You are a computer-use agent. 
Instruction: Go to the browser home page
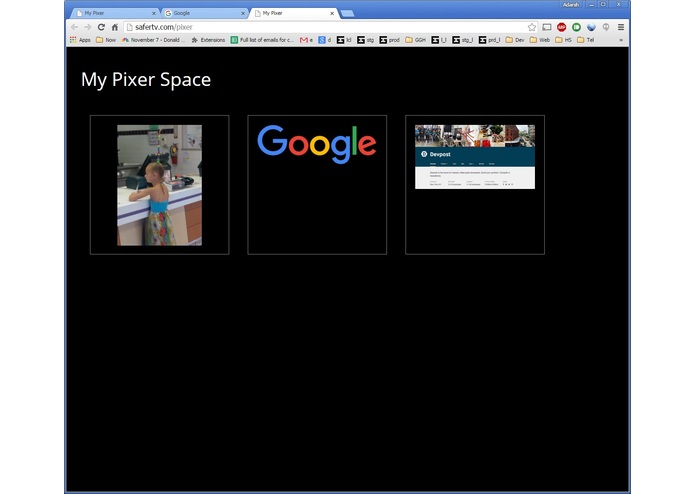[x=115, y=27]
